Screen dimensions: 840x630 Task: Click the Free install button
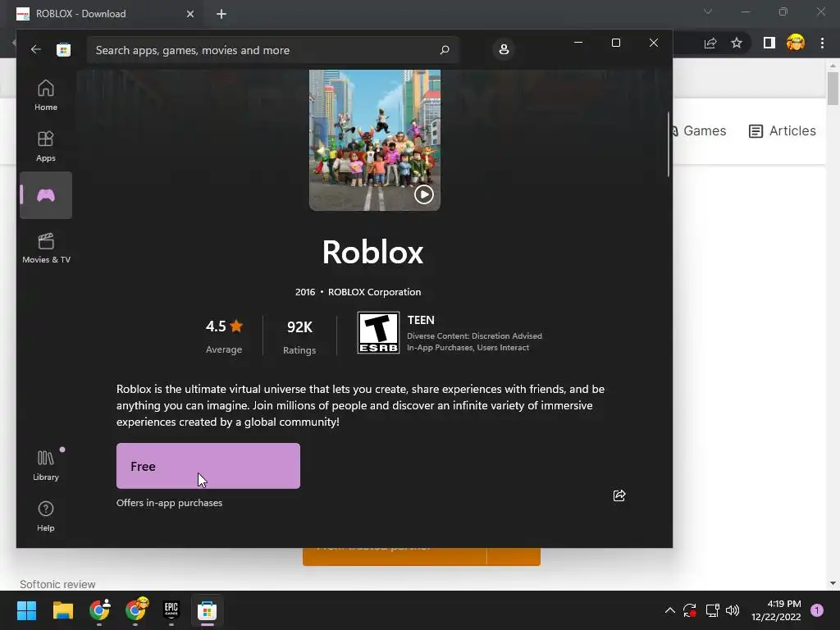click(208, 466)
